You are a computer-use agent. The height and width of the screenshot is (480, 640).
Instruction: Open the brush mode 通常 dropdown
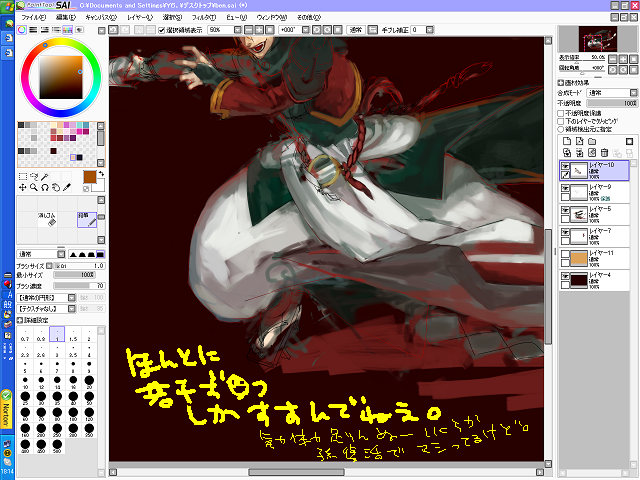point(61,254)
